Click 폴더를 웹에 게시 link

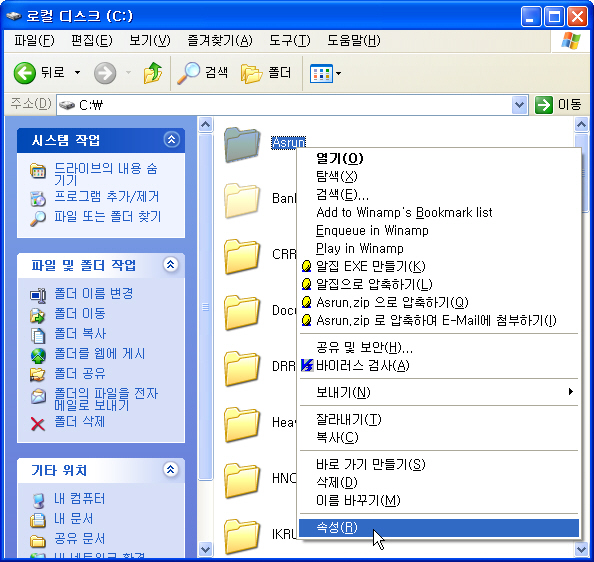coord(100,354)
